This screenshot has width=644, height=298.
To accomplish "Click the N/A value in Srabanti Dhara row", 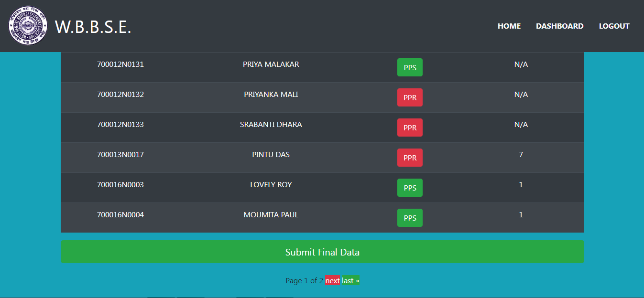I will coord(521,125).
